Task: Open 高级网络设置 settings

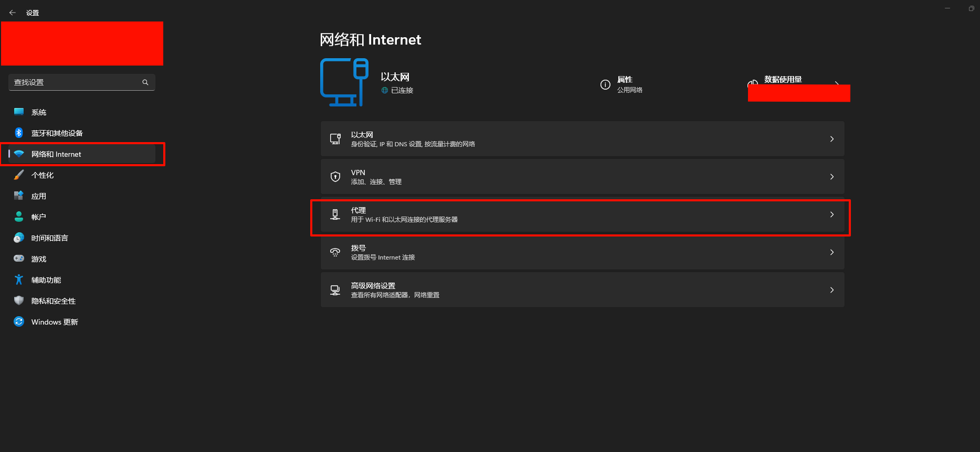Action: (582, 290)
